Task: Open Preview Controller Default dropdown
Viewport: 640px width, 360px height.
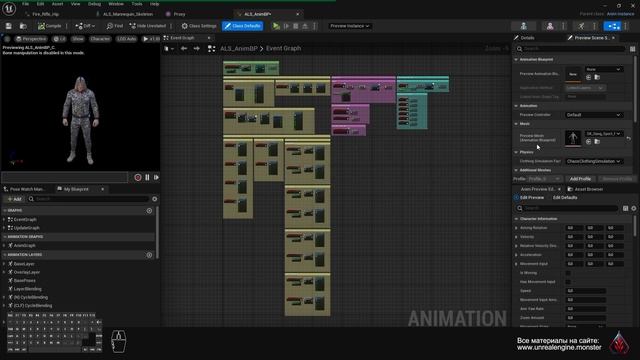Action: point(594,115)
